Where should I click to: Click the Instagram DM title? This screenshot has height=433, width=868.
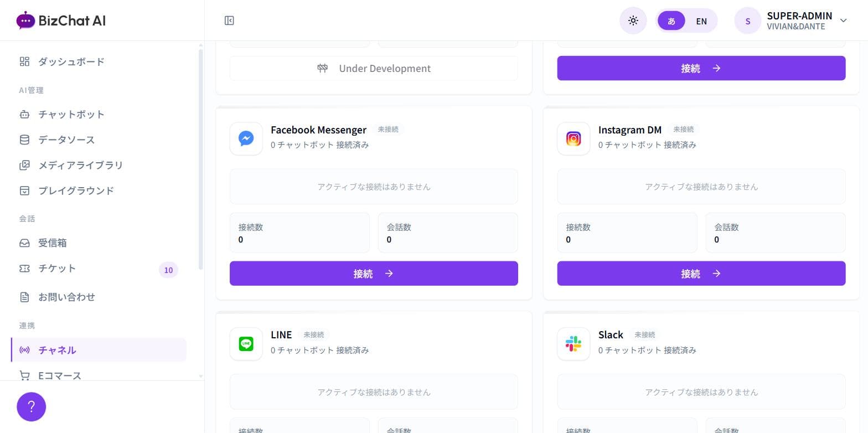630,130
